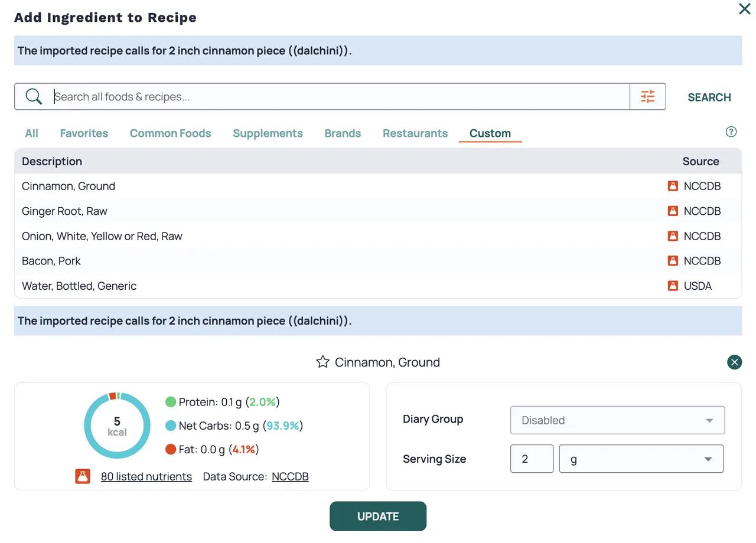This screenshot has width=756, height=543.
Task: Select Ginger Root, Raw from results
Action: (x=65, y=211)
